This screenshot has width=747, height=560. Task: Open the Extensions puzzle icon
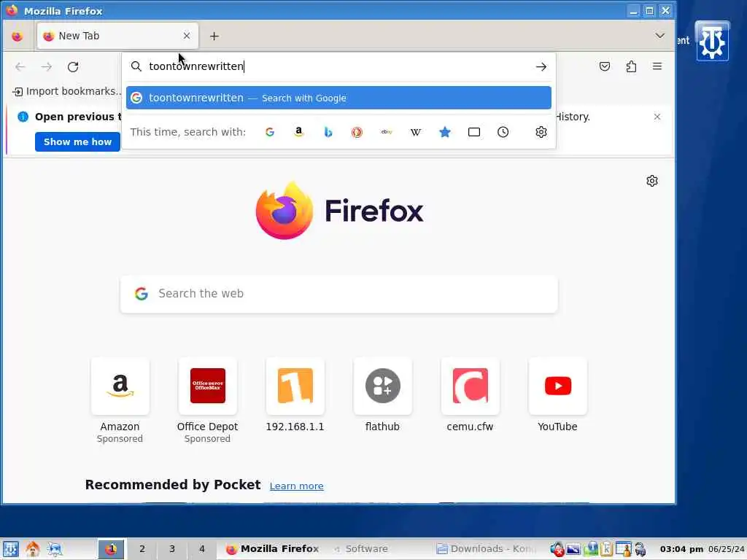click(631, 66)
